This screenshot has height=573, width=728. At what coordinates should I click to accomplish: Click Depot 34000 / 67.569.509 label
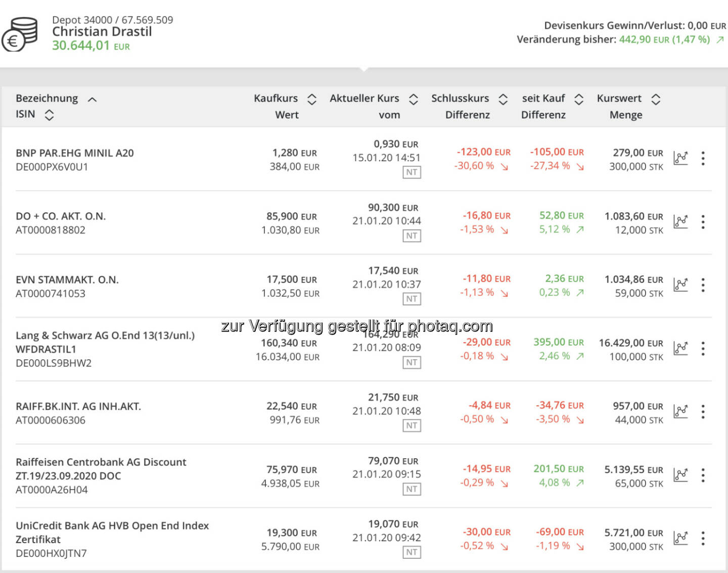112,20
